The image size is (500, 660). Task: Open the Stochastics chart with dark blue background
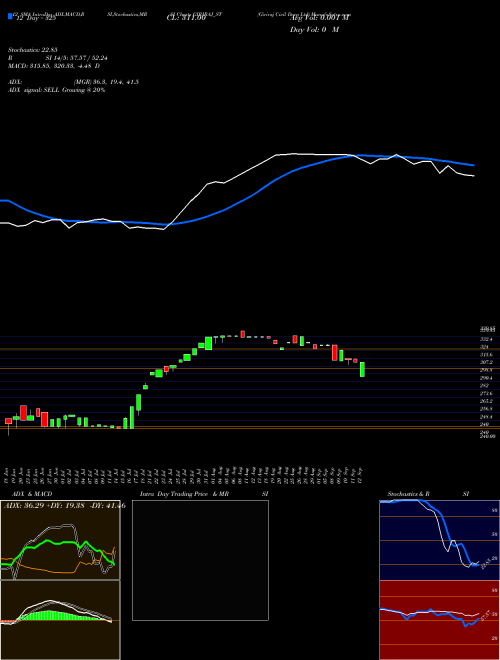[439, 540]
